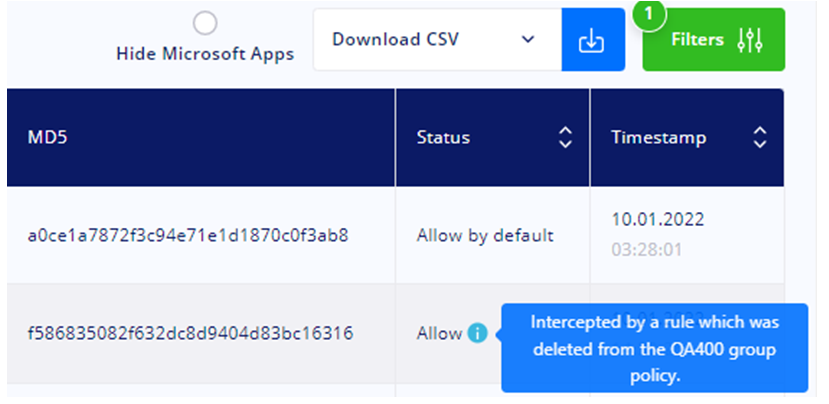Click the Hide Microsoft Apps label
This screenshot has width=829, height=404.
(205, 54)
